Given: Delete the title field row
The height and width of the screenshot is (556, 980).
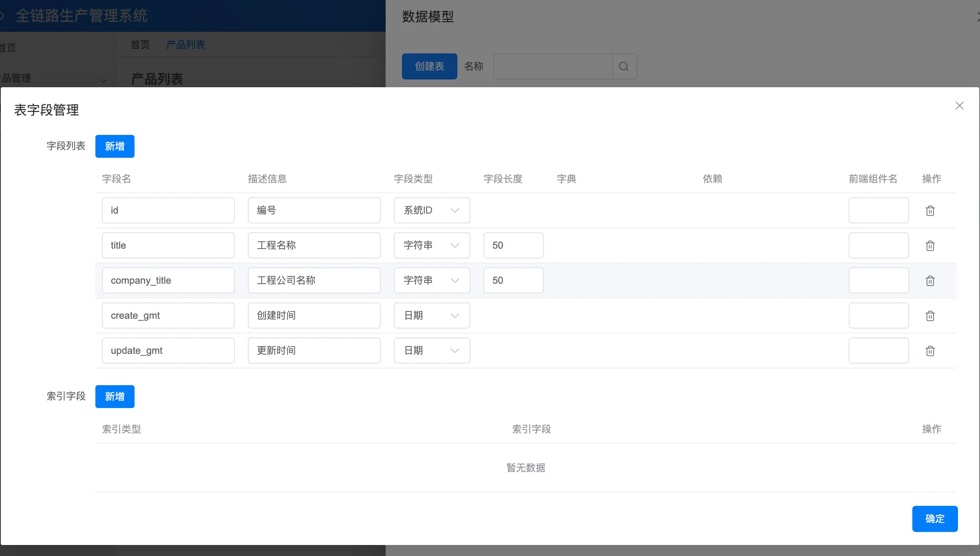Looking at the screenshot, I should [930, 246].
